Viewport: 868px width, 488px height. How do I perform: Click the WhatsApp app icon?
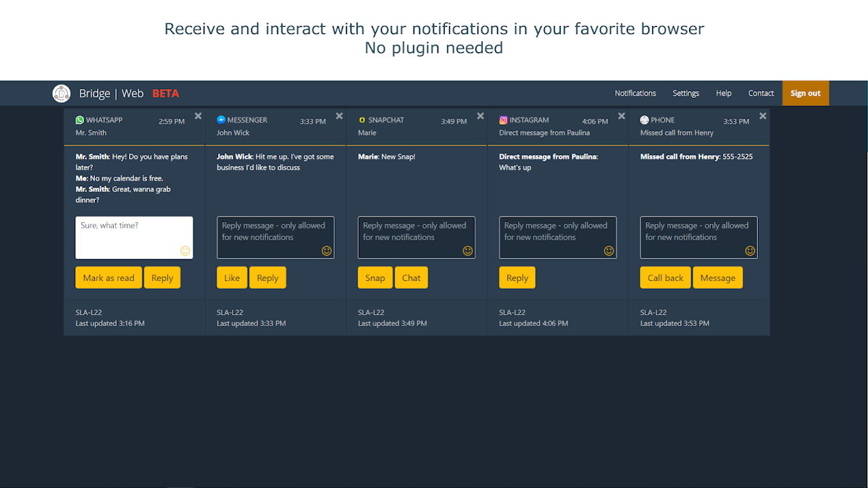(80, 120)
